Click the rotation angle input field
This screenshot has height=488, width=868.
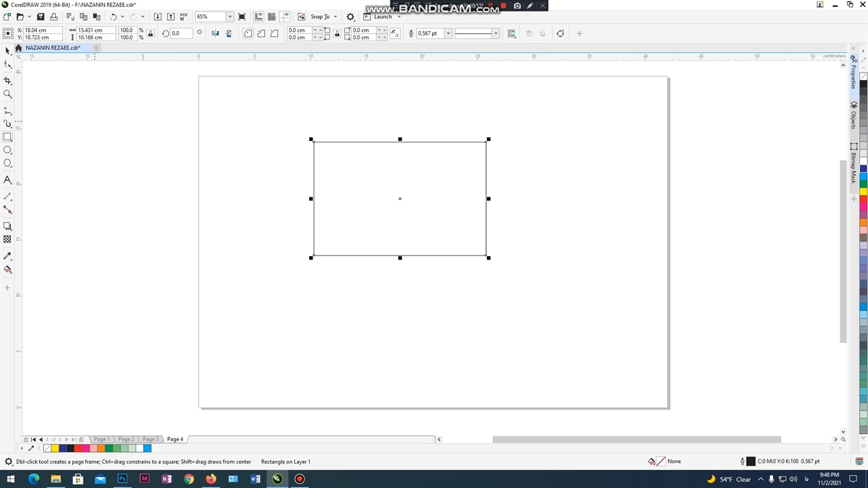[x=180, y=33]
